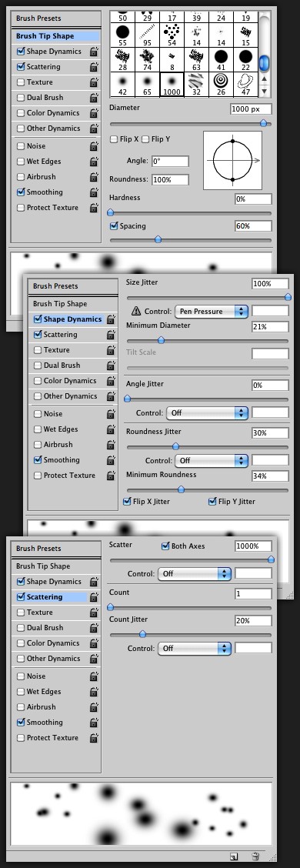This screenshot has width=300, height=868.
Task: Select the 65 soft round brush preset
Action: point(147,84)
